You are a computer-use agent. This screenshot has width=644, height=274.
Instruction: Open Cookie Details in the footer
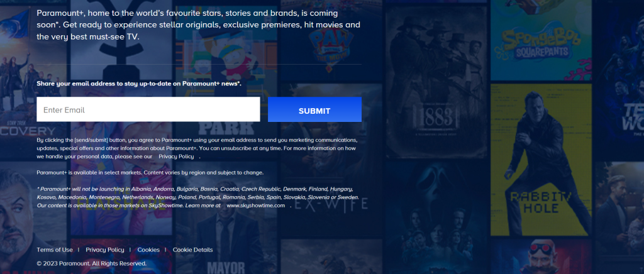[x=192, y=249]
